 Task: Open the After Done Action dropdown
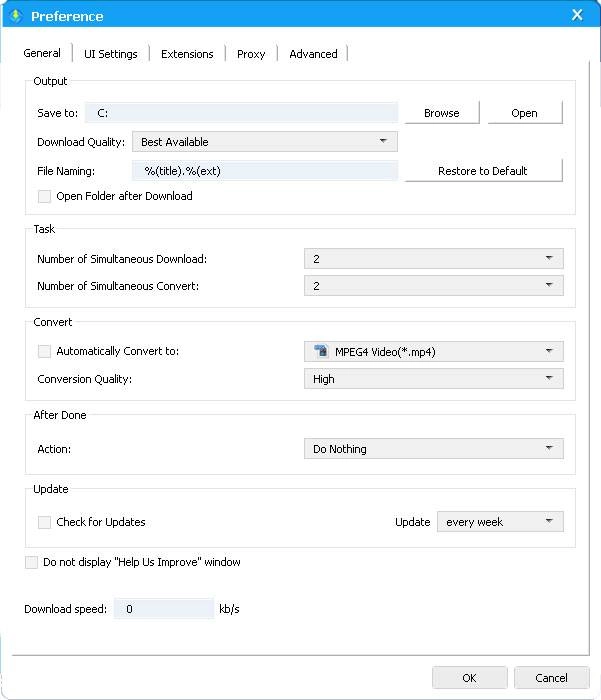434,449
